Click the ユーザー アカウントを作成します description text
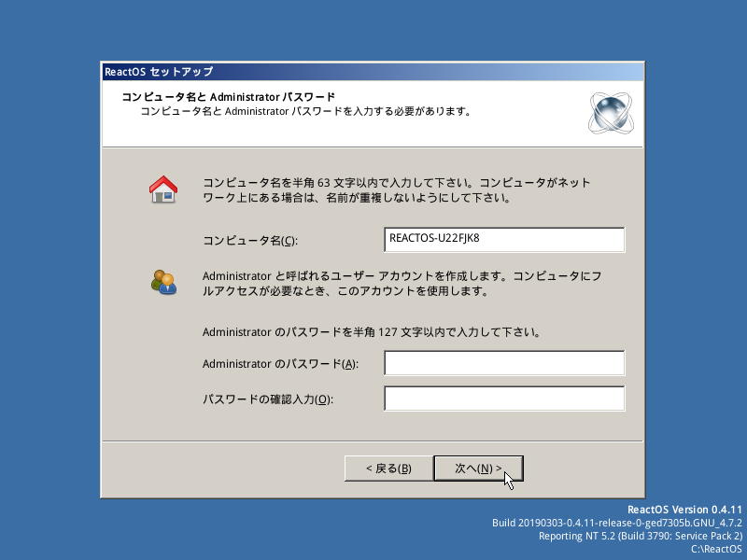The image size is (747, 560). click(402, 284)
